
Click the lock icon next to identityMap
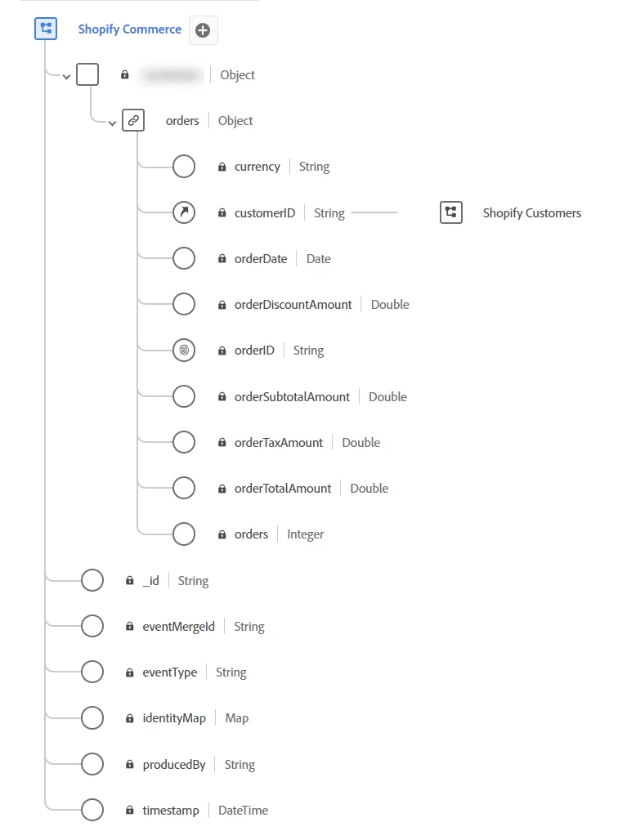point(130,718)
